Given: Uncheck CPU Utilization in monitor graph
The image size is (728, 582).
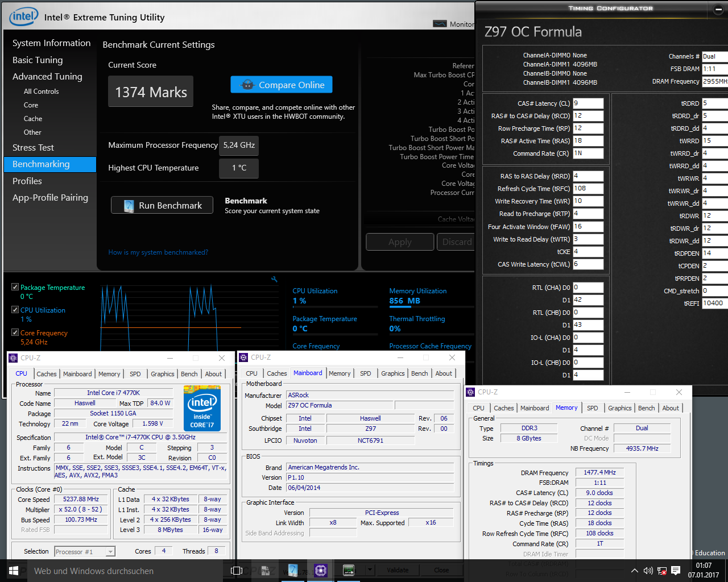Looking at the screenshot, I should pyautogui.click(x=15, y=310).
